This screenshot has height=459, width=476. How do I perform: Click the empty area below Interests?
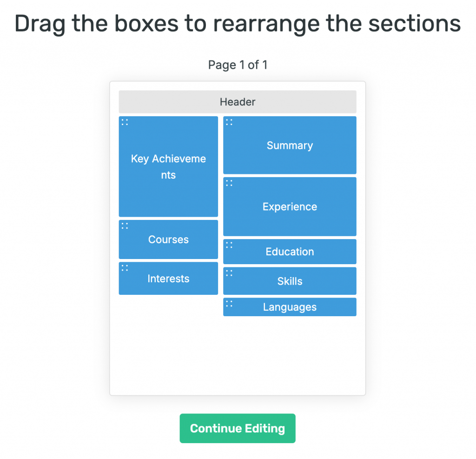point(168,344)
